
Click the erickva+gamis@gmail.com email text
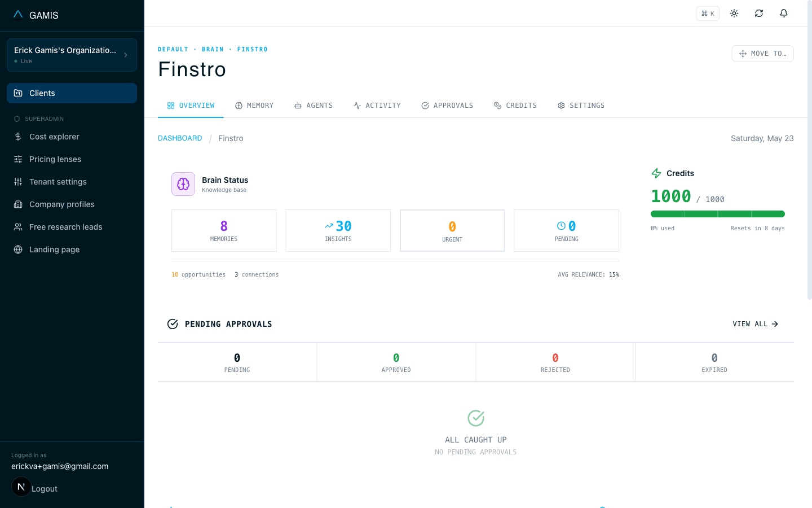click(x=60, y=466)
